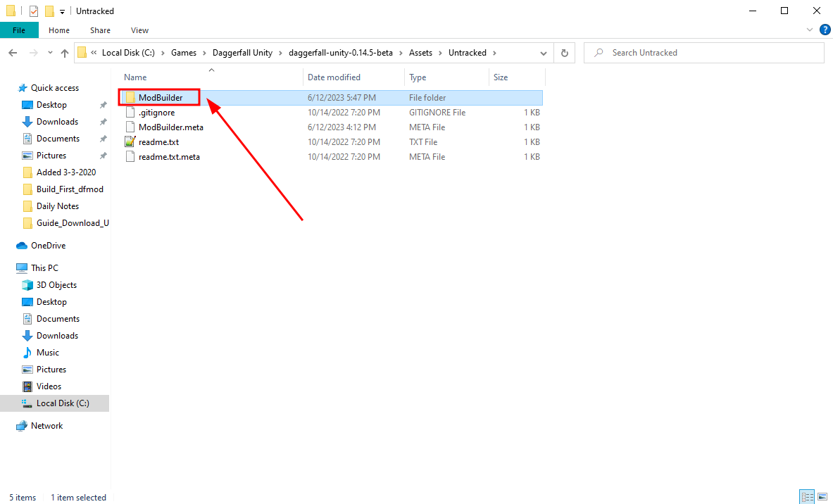Expand hidden path parts at double chevron
Image resolution: width=833 pixels, height=504 pixels.
tap(94, 53)
